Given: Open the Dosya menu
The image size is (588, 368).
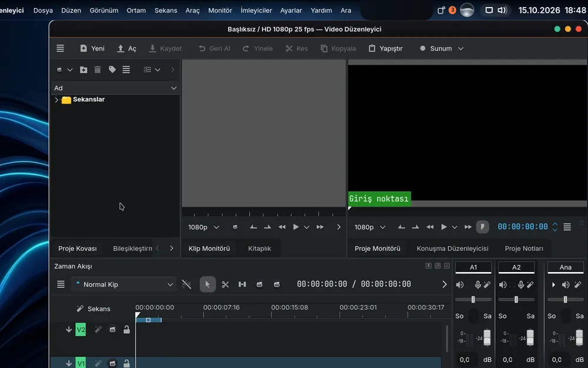Looking at the screenshot, I should (43, 11).
